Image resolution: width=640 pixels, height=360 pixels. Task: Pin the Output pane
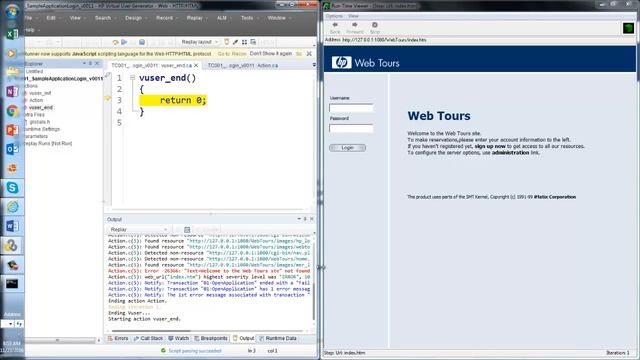coord(305,219)
